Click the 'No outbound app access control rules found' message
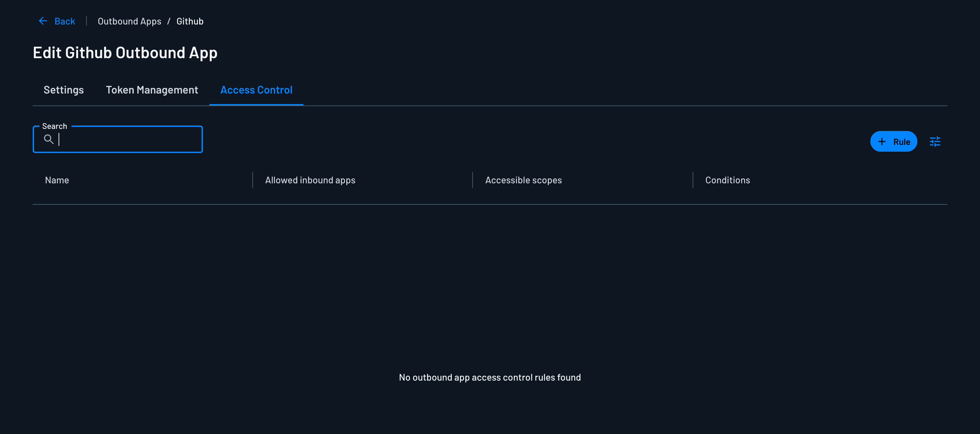Viewport: 980px width, 434px height. [x=490, y=378]
